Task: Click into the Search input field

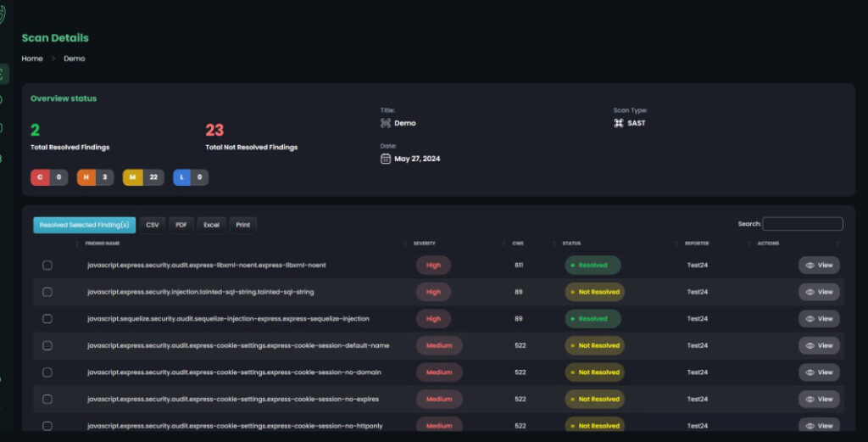Action: tap(802, 224)
